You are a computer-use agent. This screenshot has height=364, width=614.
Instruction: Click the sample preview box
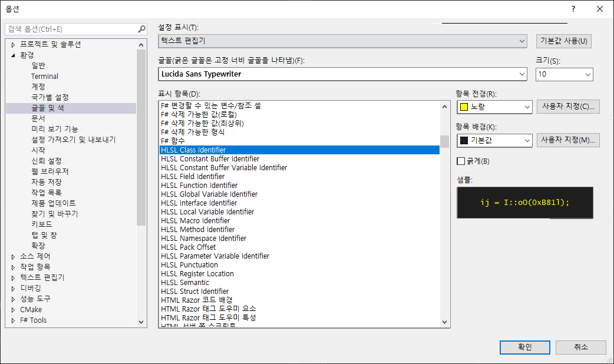click(x=524, y=203)
